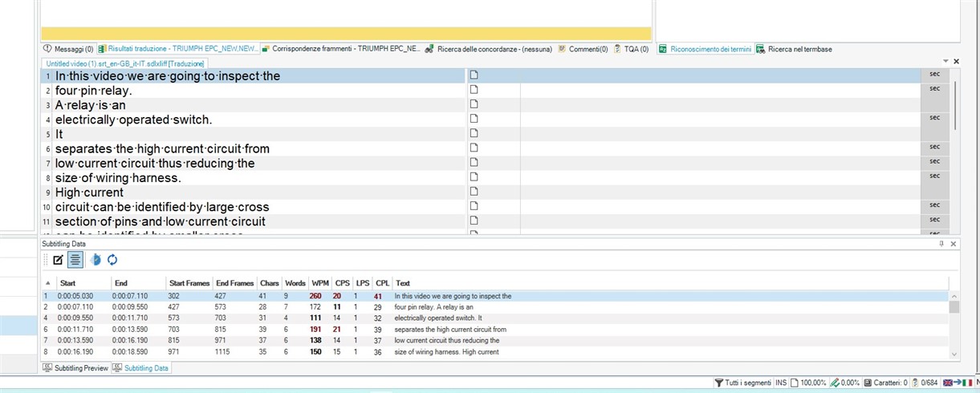The image size is (980, 393).
Task: Toggle the text alignment view button
Action: (75, 260)
